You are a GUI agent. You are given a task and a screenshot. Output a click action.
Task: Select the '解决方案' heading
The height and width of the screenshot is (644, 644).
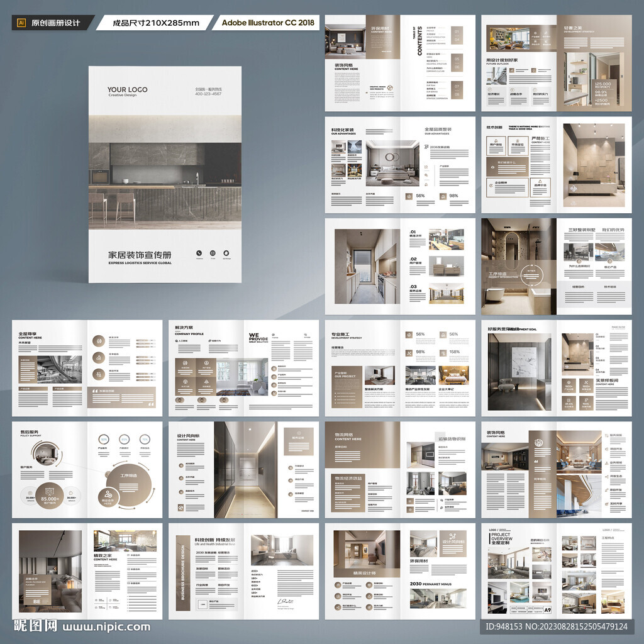tap(184, 328)
